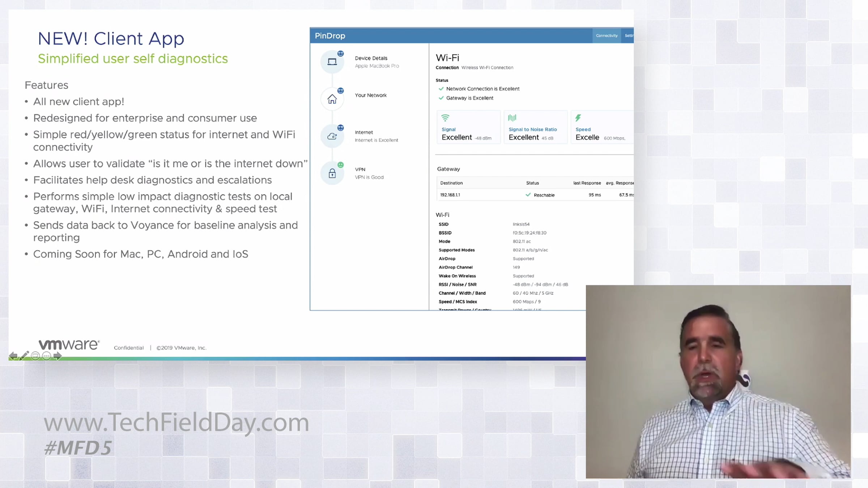The width and height of the screenshot is (868, 488).
Task: Click the presenter webcam thumbnail
Action: (718, 381)
